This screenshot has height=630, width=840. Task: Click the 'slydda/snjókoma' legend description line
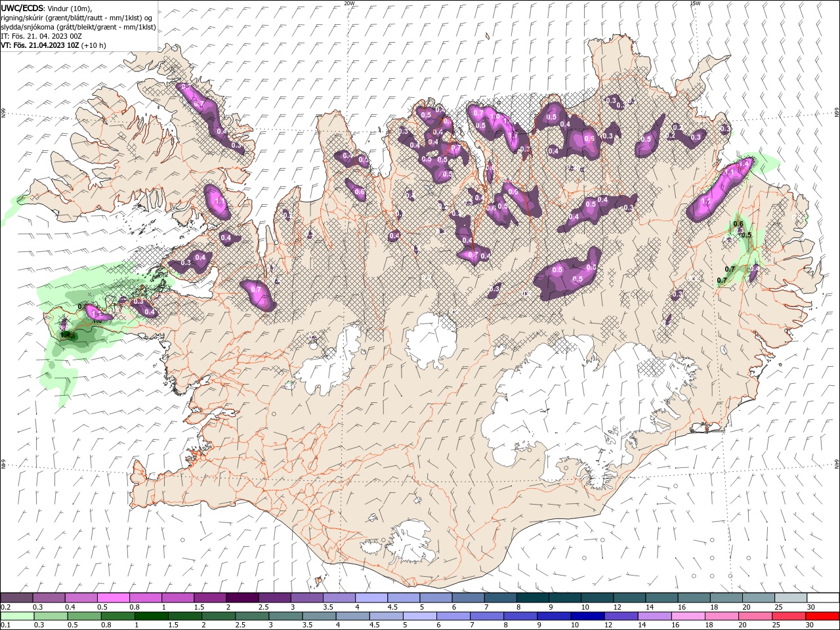pos(78,27)
